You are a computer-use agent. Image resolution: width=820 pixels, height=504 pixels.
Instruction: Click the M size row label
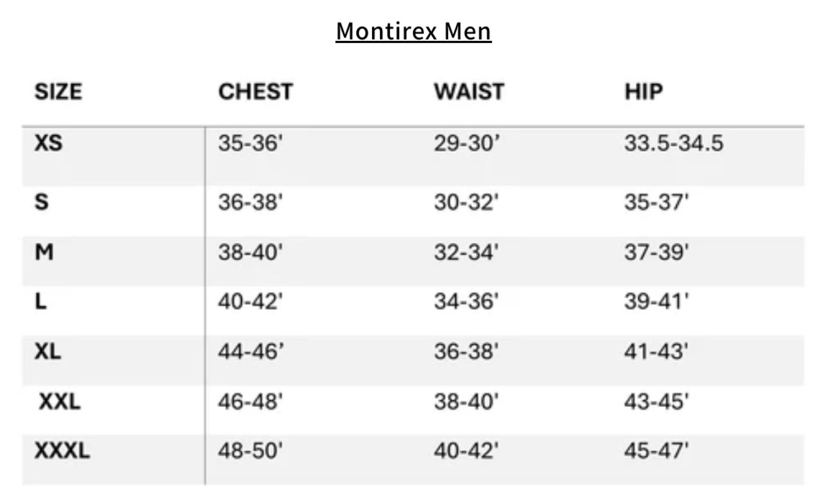[44, 252]
